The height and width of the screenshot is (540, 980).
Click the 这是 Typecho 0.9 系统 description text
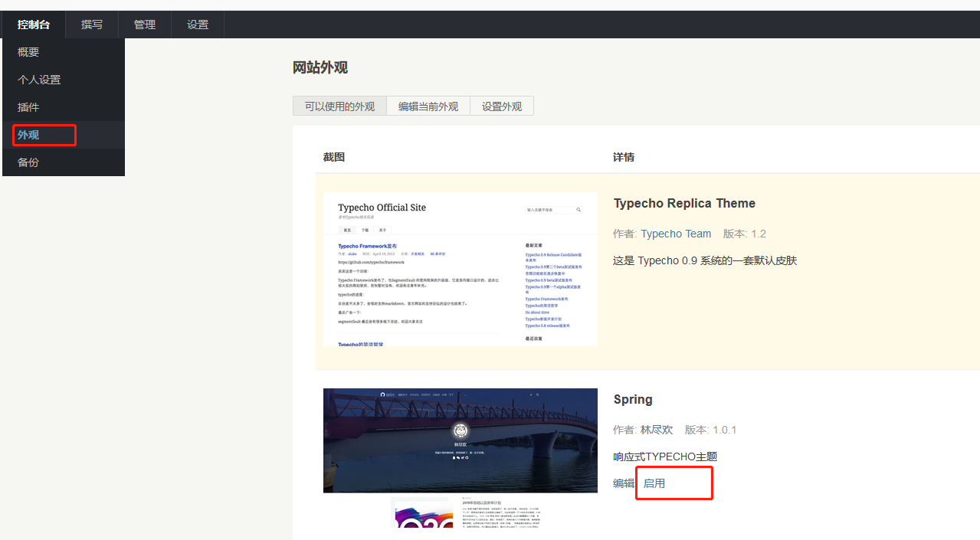pos(705,260)
